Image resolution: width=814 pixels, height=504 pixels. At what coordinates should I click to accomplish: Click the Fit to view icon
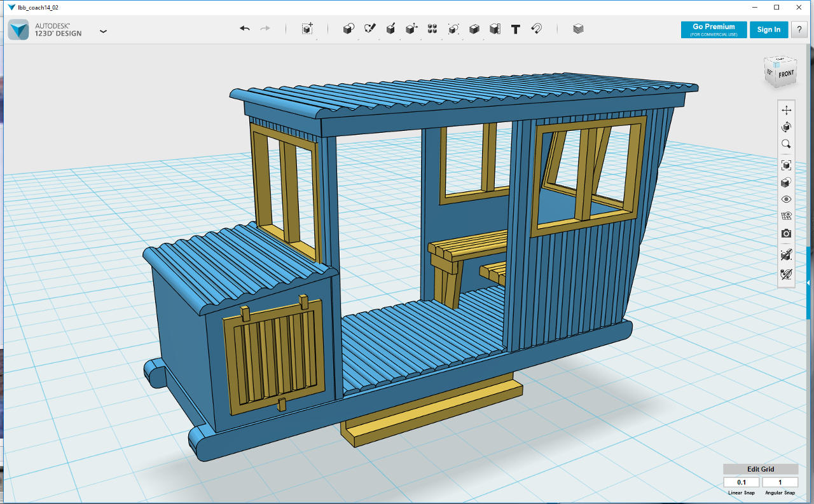(787, 165)
